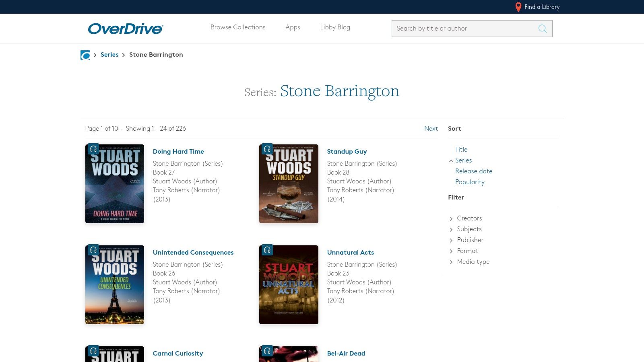Image resolution: width=644 pixels, height=362 pixels.
Task: Open the Apps menu item
Action: point(293,27)
